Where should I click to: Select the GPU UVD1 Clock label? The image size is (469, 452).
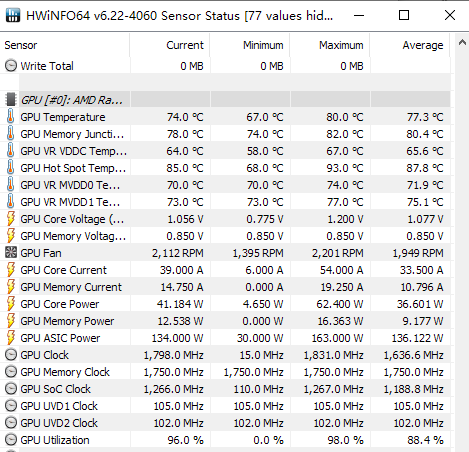pyautogui.click(x=59, y=406)
